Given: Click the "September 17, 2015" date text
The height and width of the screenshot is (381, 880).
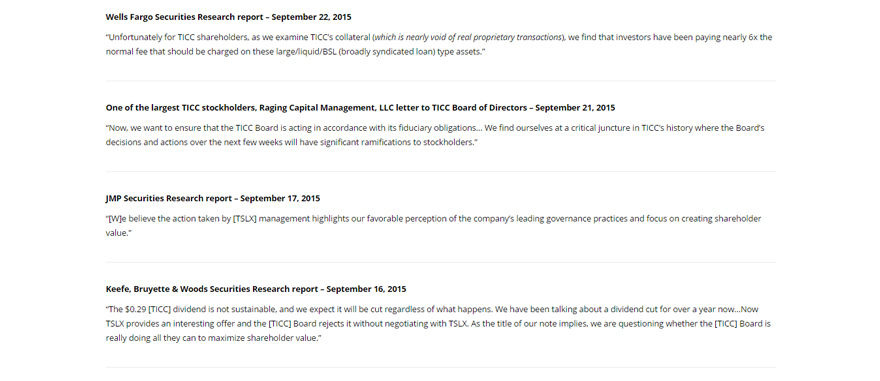Looking at the screenshot, I should point(280,198).
